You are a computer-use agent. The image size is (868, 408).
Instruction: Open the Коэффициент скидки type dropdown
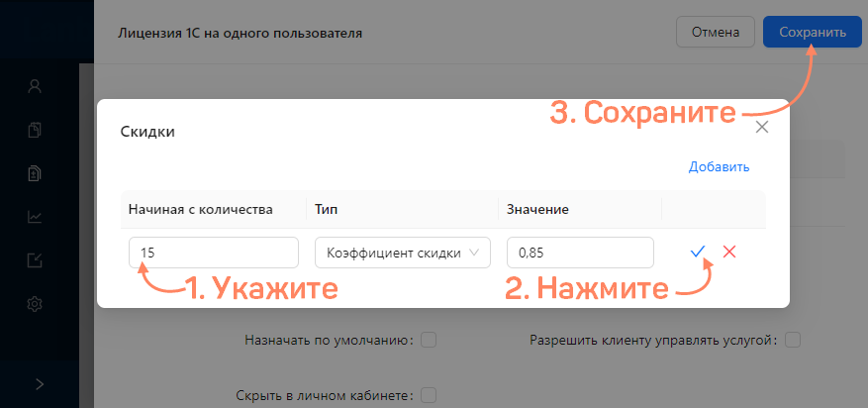(403, 253)
